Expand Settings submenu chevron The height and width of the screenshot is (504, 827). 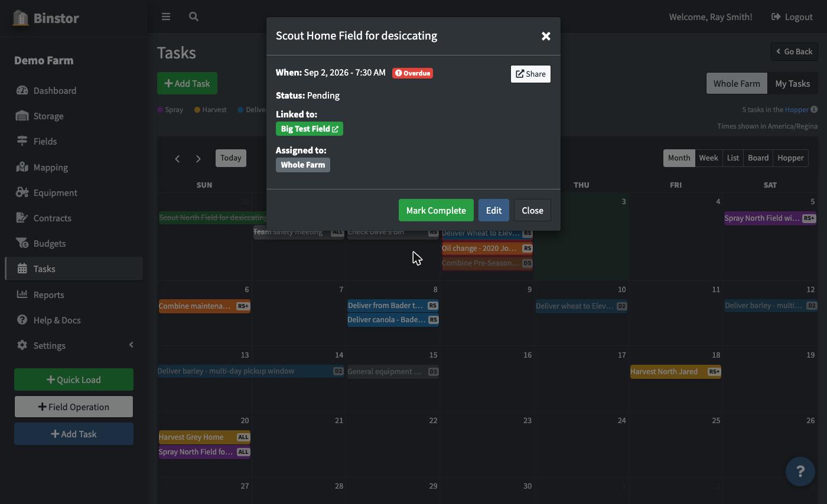131,345
